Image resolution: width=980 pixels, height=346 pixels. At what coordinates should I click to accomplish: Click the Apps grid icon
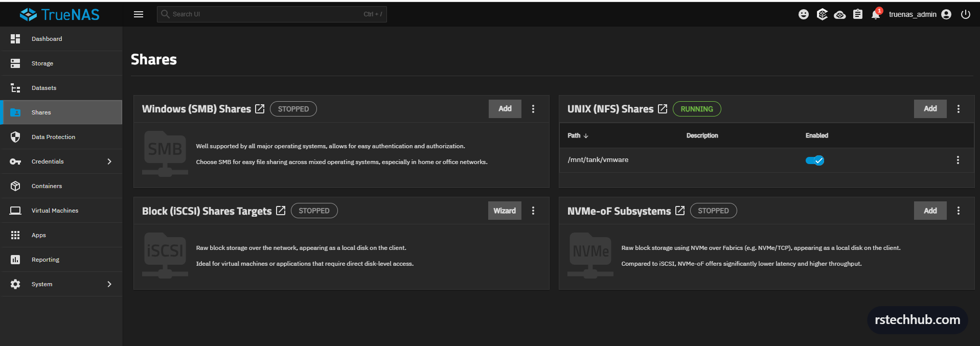[15, 235]
